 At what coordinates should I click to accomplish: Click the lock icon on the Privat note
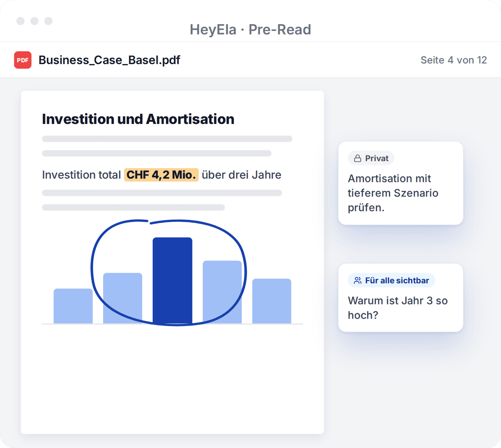(357, 159)
